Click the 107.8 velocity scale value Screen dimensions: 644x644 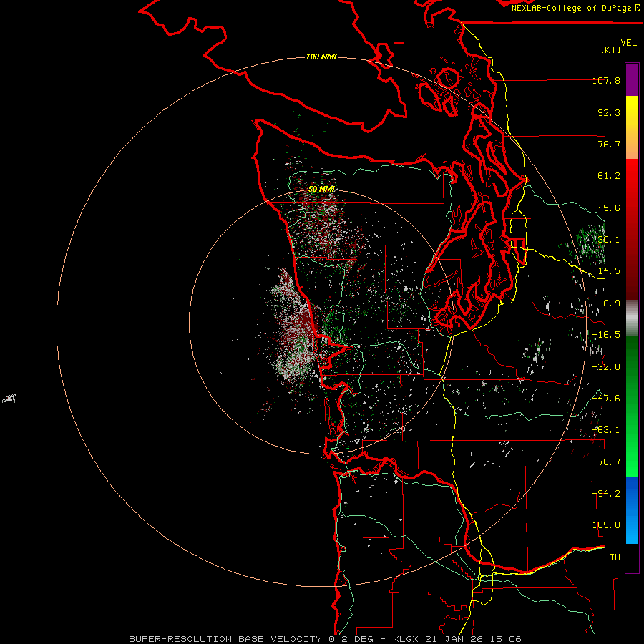[606, 80]
